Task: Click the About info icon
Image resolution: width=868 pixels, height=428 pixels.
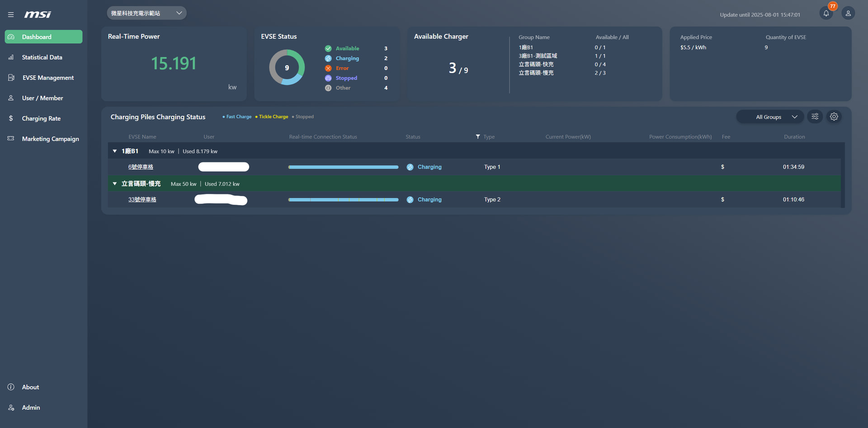Action: (x=11, y=387)
